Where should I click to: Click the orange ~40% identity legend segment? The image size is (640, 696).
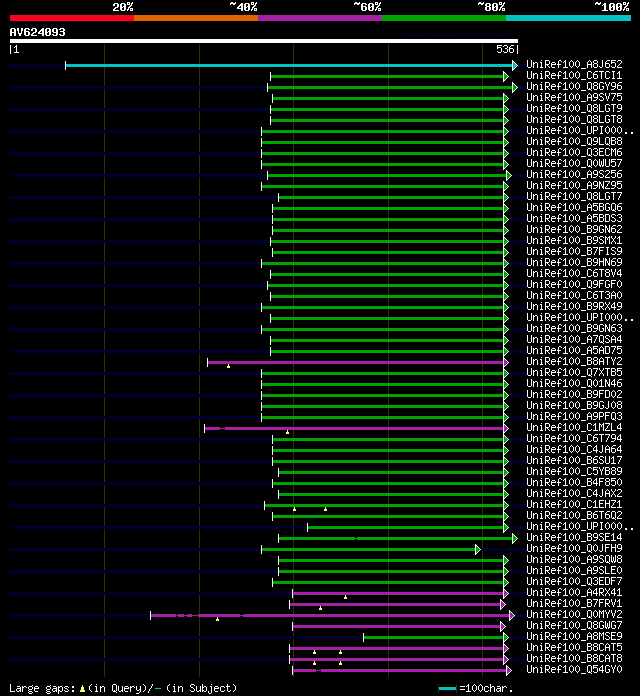(x=196, y=18)
